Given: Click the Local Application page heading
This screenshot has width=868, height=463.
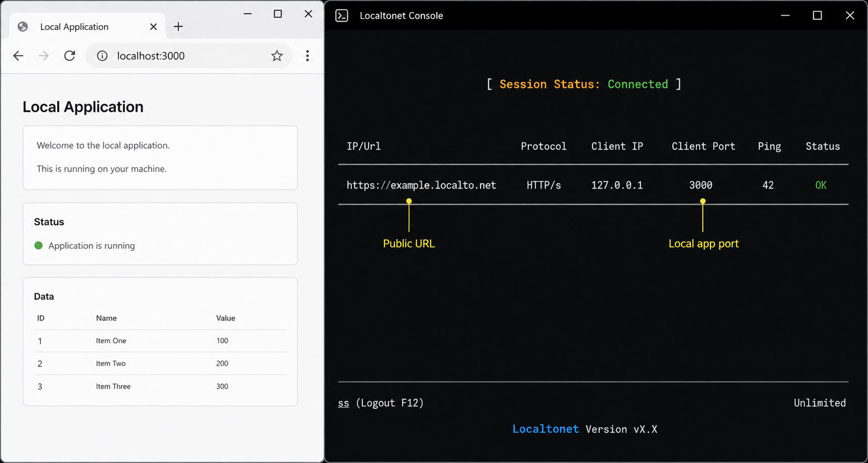Looking at the screenshot, I should [83, 107].
